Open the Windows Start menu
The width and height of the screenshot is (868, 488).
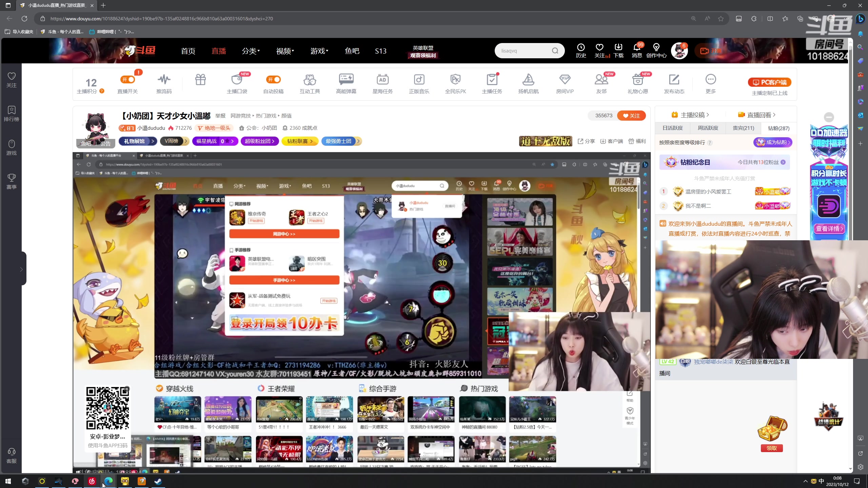click(x=8, y=481)
